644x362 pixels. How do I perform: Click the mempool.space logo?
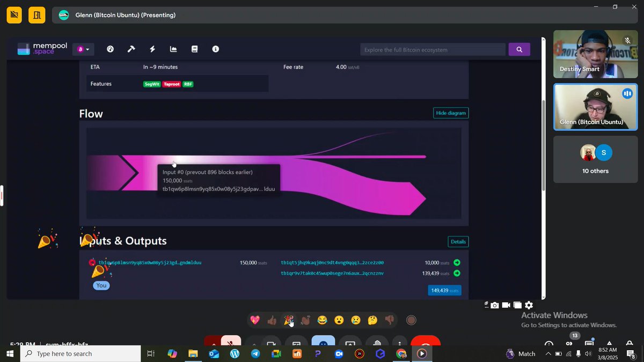pyautogui.click(x=42, y=49)
